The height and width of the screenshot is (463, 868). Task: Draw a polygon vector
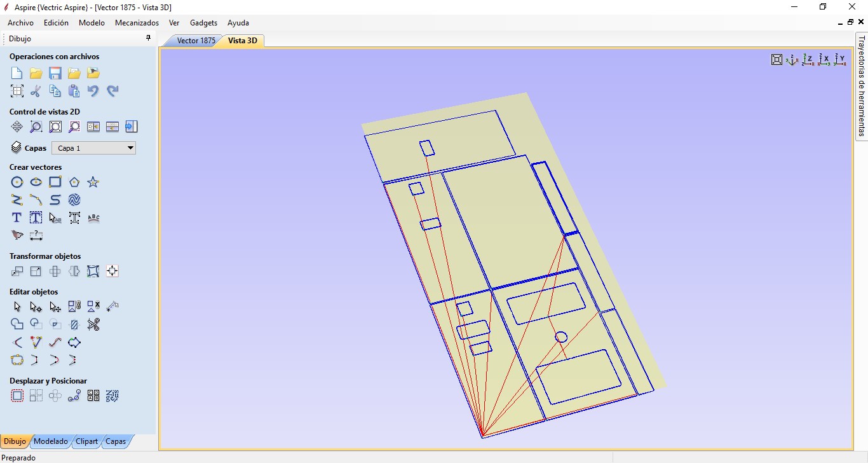click(74, 183)
